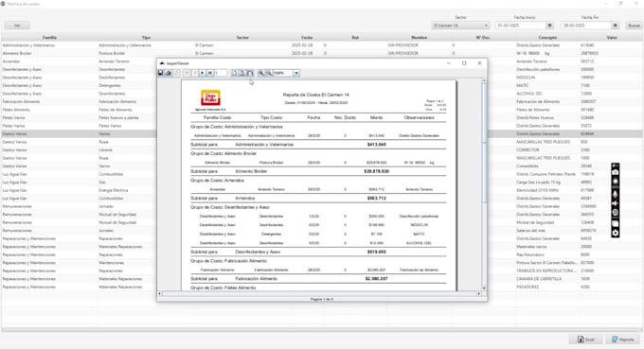
Task: Sort by the Familia column header
Action: tap(49, 37)
